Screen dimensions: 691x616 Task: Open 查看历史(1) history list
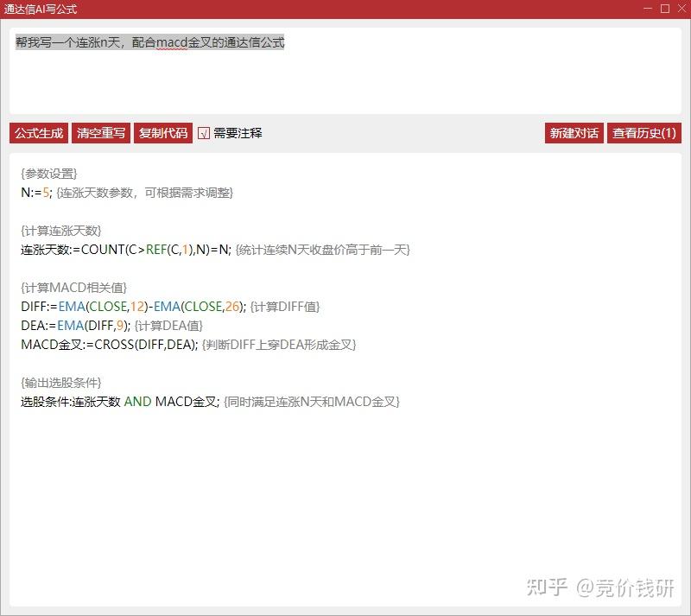click(643, 133)
